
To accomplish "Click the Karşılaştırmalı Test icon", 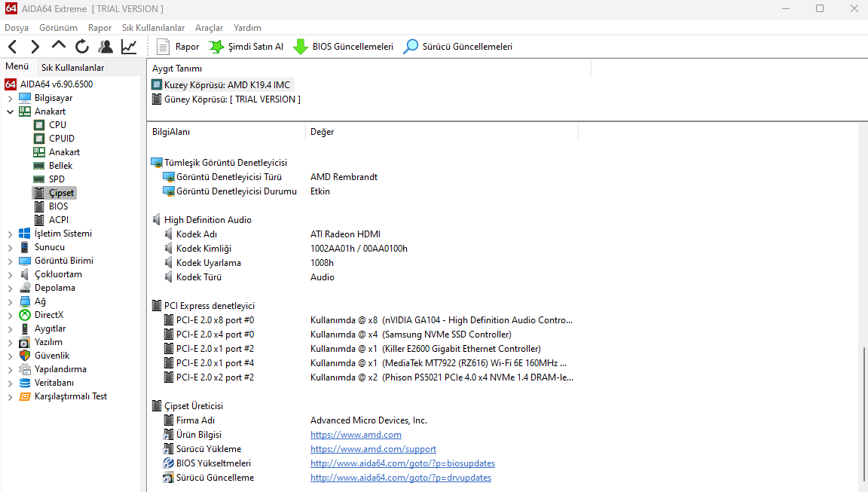I will (x=24, y=396).
